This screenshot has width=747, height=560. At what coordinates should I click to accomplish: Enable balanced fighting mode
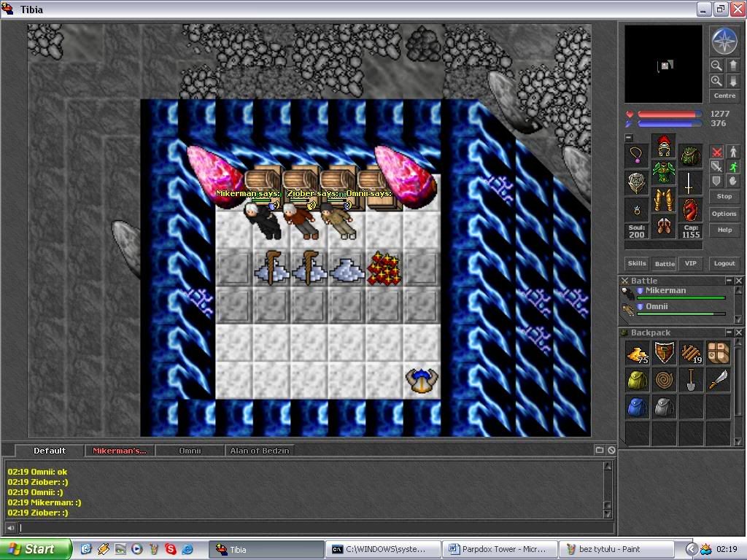pos(716,166)
